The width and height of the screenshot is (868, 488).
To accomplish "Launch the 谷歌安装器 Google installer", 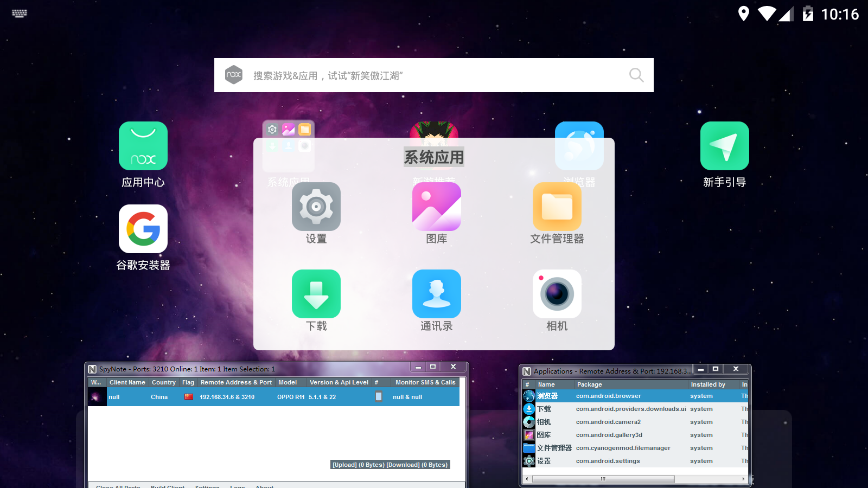I will click(x=143, y=229).
